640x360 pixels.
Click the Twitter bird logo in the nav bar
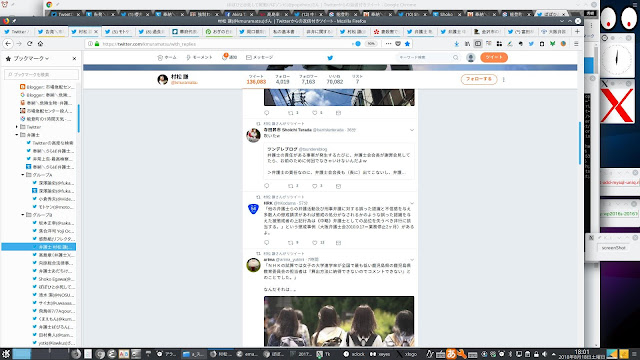pyautogui.click(x=330, y=58)
